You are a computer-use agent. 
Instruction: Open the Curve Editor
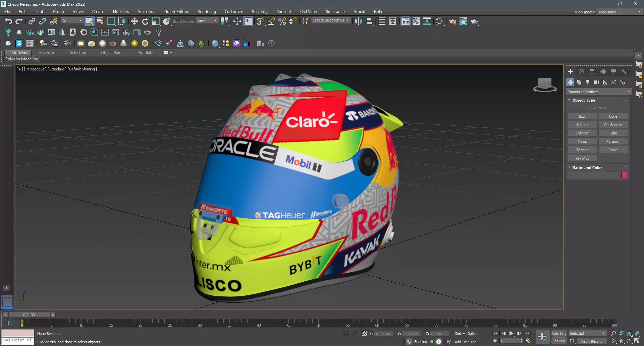point(416,21)
